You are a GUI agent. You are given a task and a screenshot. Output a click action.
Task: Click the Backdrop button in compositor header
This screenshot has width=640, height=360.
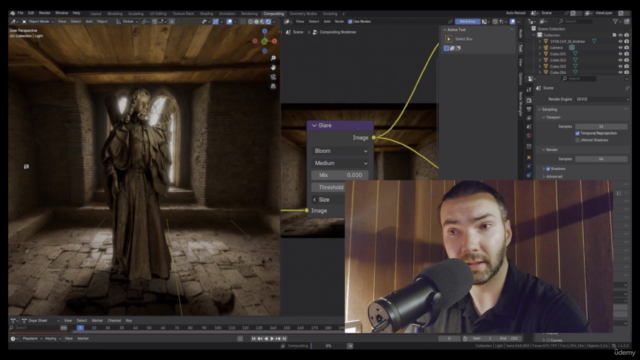click(x=467, y=21)
